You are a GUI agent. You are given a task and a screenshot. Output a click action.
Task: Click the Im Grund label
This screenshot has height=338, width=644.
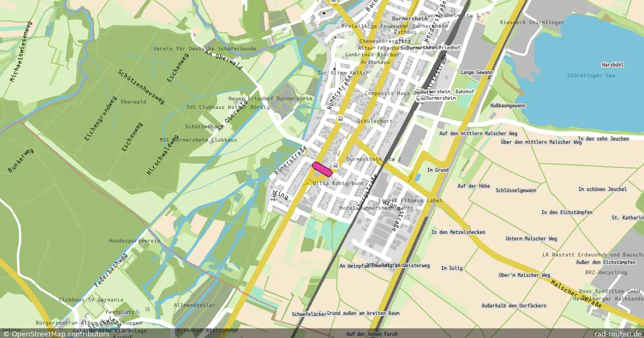tap(437, 170)
